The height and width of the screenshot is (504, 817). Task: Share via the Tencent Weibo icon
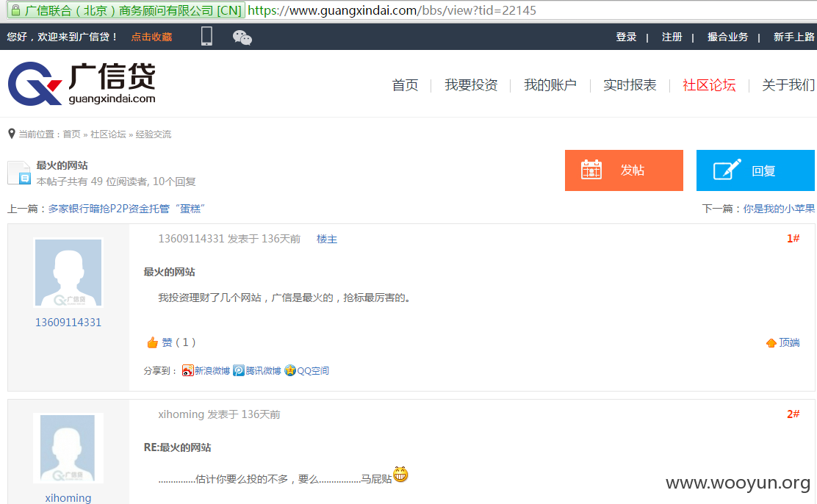(239, 370)
